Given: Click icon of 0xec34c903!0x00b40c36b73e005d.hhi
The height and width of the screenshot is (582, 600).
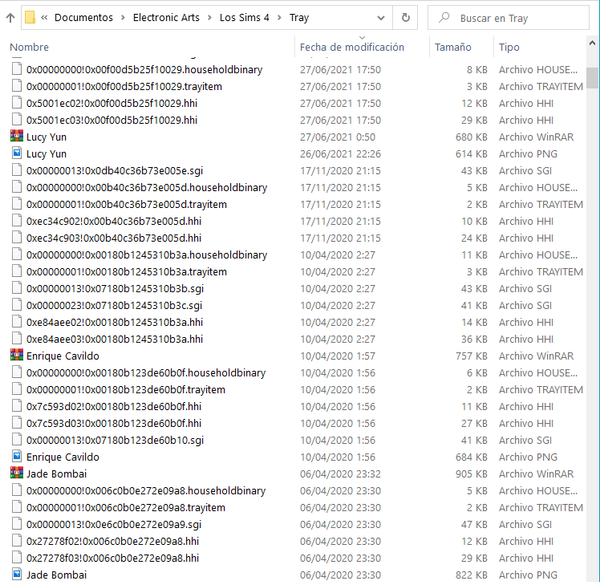Looking at the screenshot, I should [x=16, y=238].
